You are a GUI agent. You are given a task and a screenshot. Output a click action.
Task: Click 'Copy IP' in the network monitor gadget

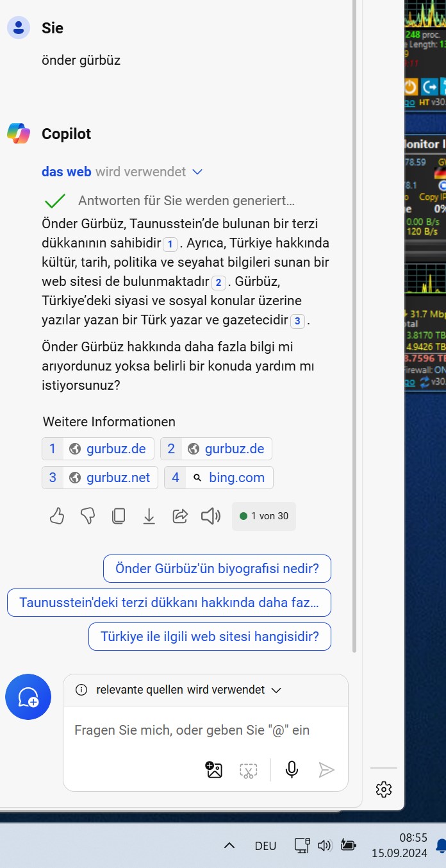(x=432, y=197)
